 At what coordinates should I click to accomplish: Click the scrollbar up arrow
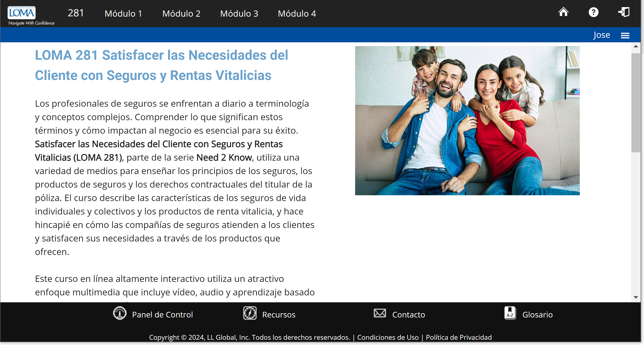pos(636,46)
